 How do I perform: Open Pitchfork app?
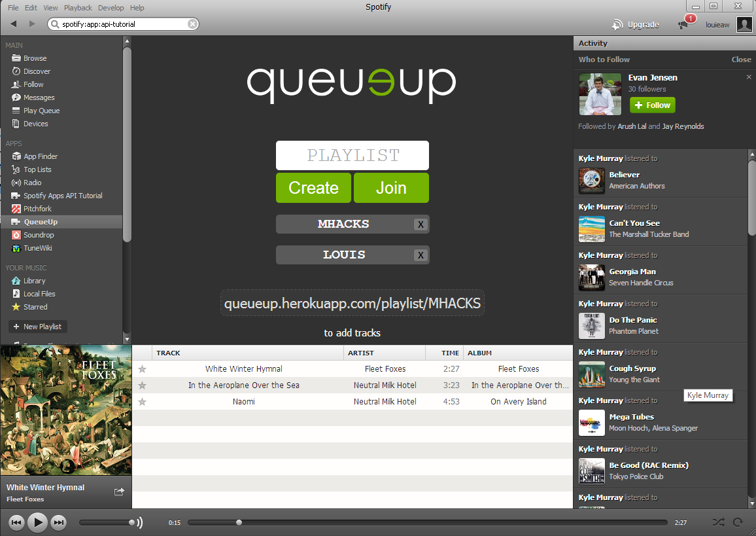click(37, 208)
